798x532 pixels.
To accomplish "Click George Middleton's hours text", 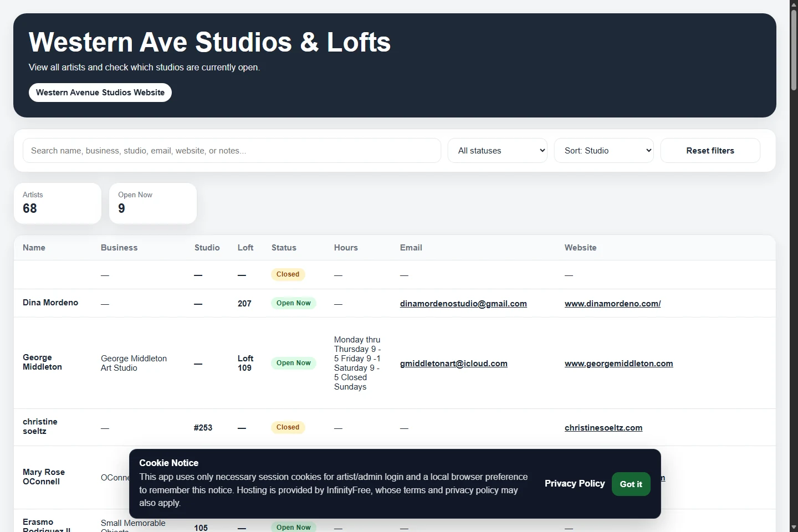I will [357, 364].
